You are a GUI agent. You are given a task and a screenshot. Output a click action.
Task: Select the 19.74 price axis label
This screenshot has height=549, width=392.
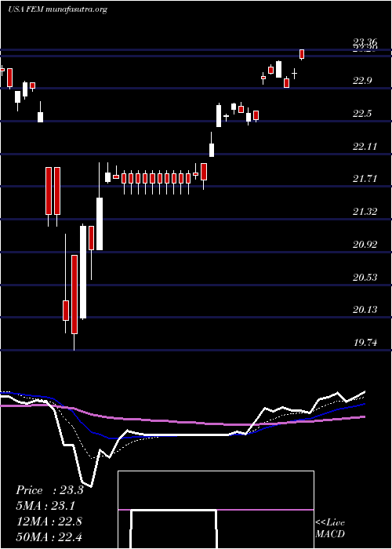365,343
